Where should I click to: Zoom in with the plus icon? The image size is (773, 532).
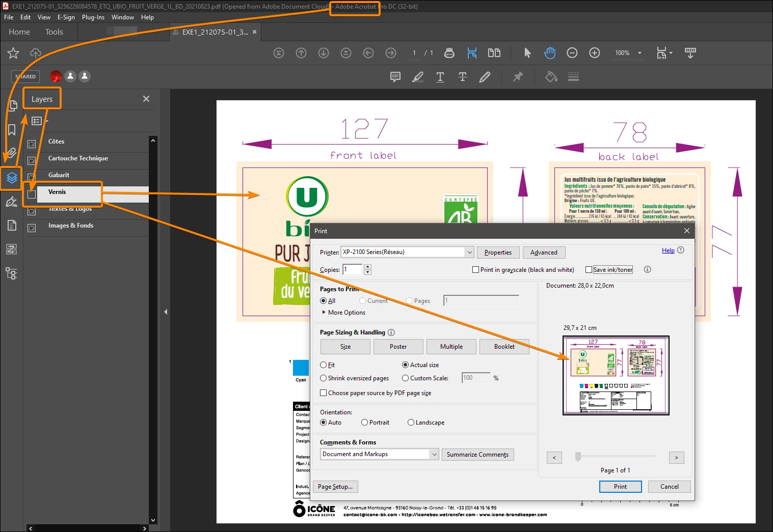(595, 53)
